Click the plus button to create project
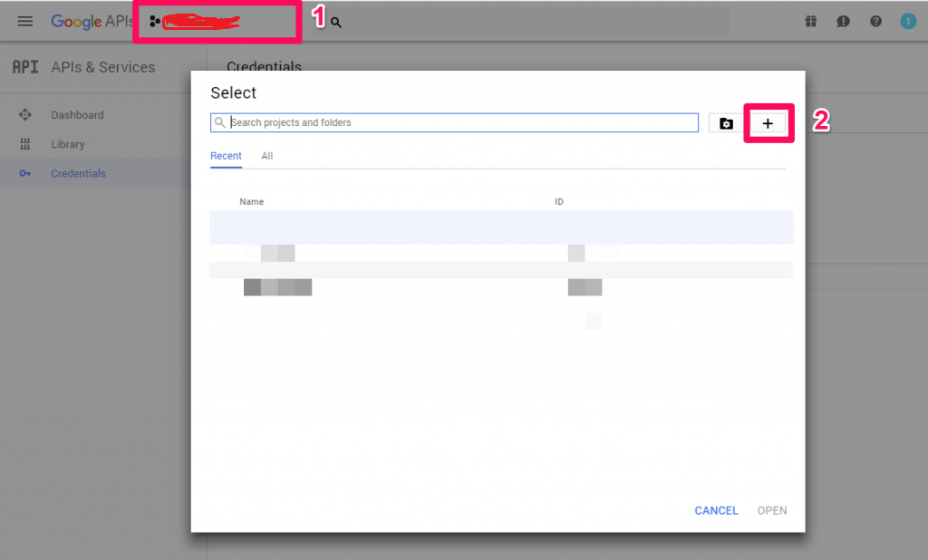 point(768,123)
